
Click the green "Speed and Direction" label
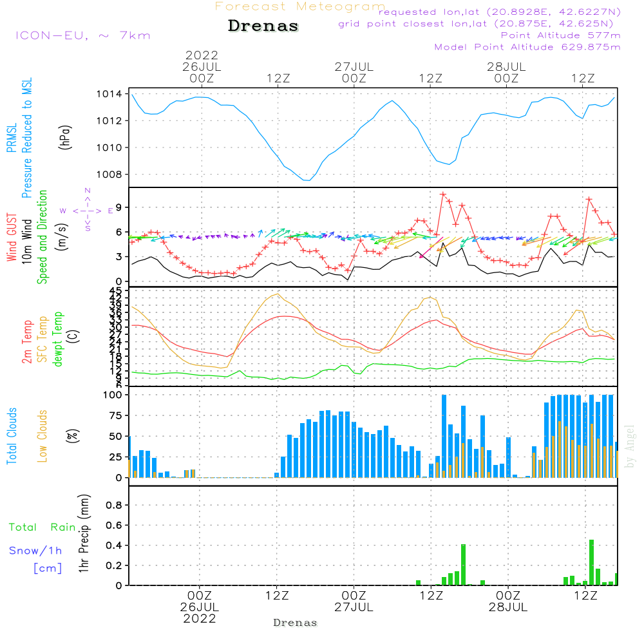click(42, 237)
